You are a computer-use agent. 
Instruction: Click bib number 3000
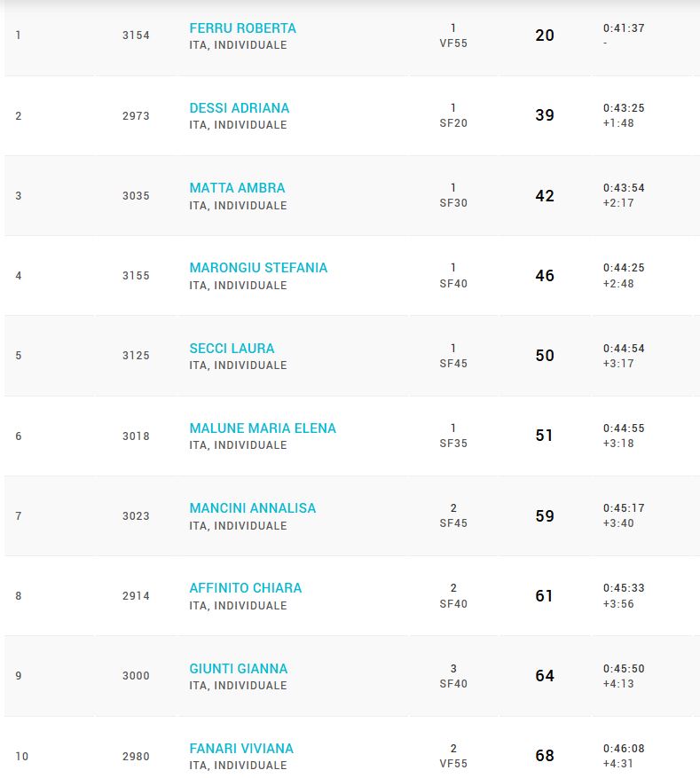click(136, 676)
